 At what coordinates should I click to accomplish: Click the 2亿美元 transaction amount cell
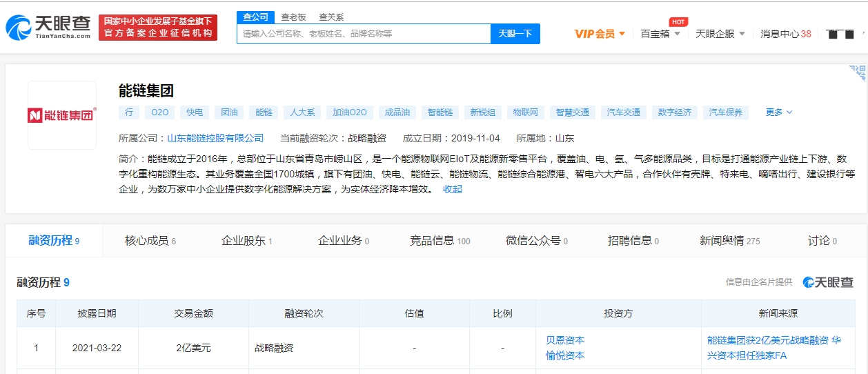tap(193, 348)
